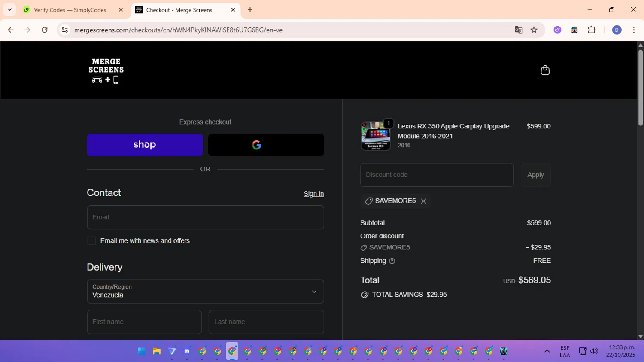Open the ESP LAA language switcher

click(x=565, y=351)
